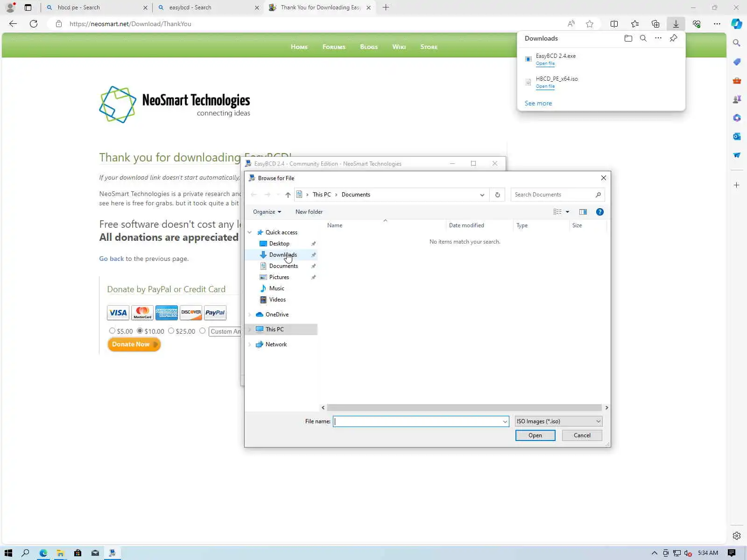Switch to the easybcd Search tab
Viewport: 747px width, 560px height.
pos(208,7)
